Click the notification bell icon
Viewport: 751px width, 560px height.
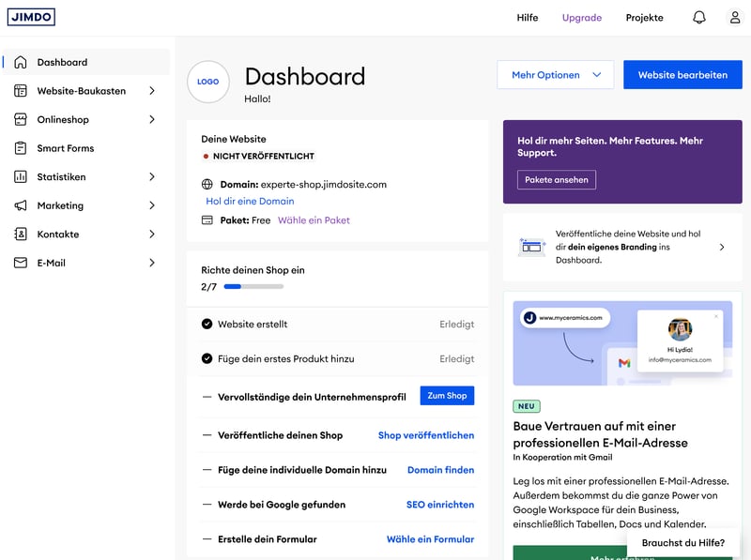pyautogui.click(x=698, y=18)
